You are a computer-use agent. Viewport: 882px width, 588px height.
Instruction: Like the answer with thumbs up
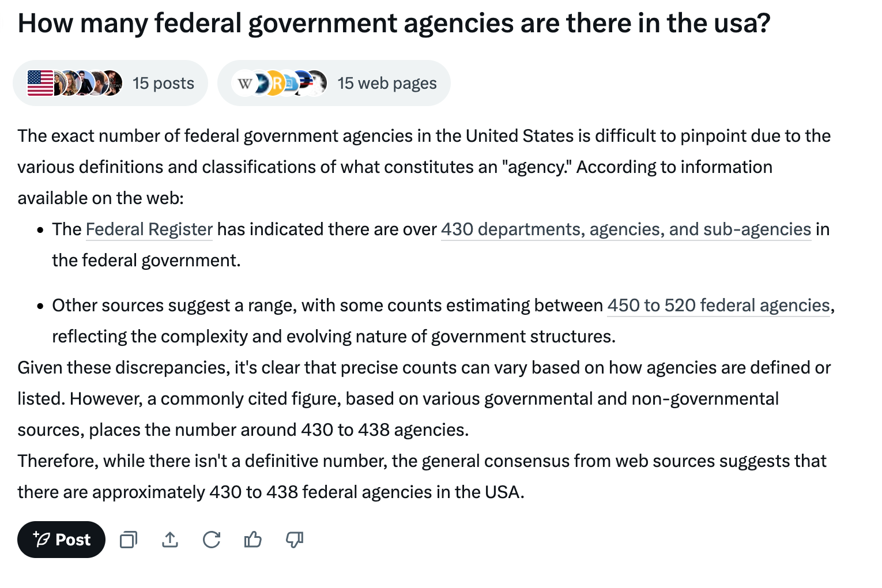click(253, 540)
